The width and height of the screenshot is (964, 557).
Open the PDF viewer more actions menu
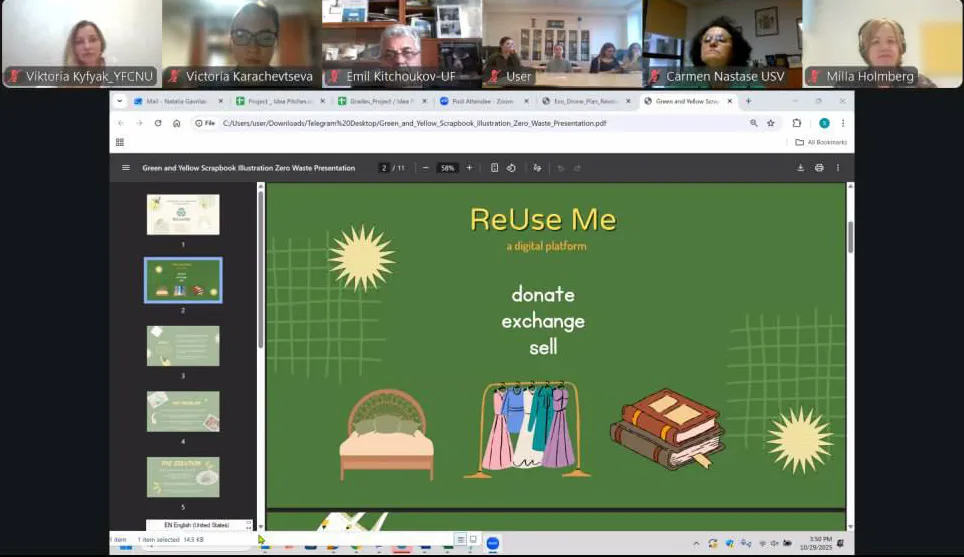838,168
